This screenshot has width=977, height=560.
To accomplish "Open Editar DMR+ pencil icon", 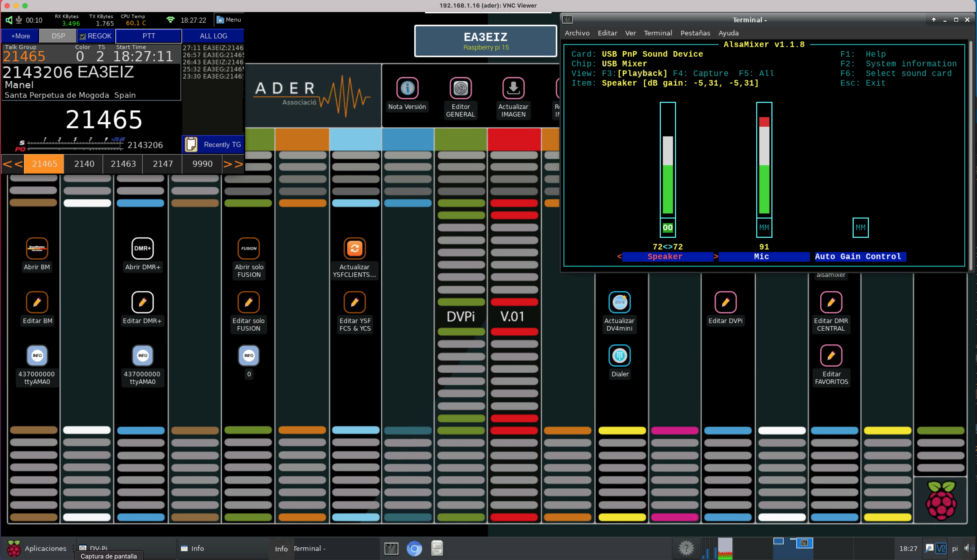I will 142,302.
